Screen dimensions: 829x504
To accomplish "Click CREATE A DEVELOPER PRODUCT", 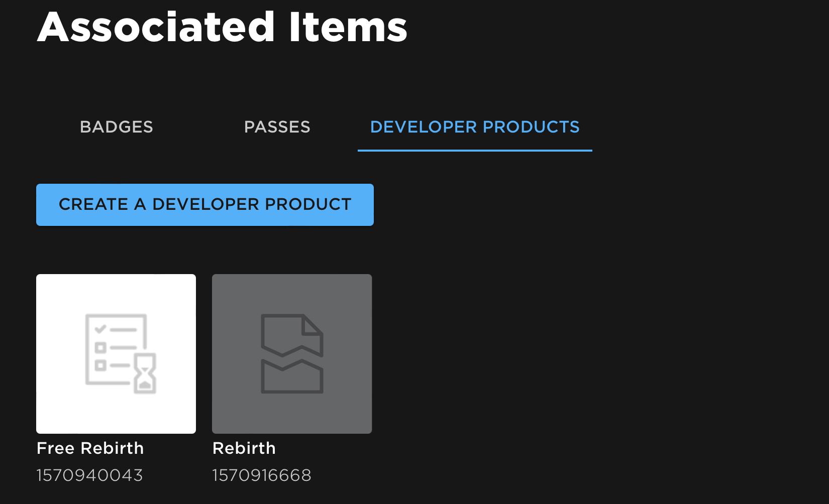I will [204, 204].
